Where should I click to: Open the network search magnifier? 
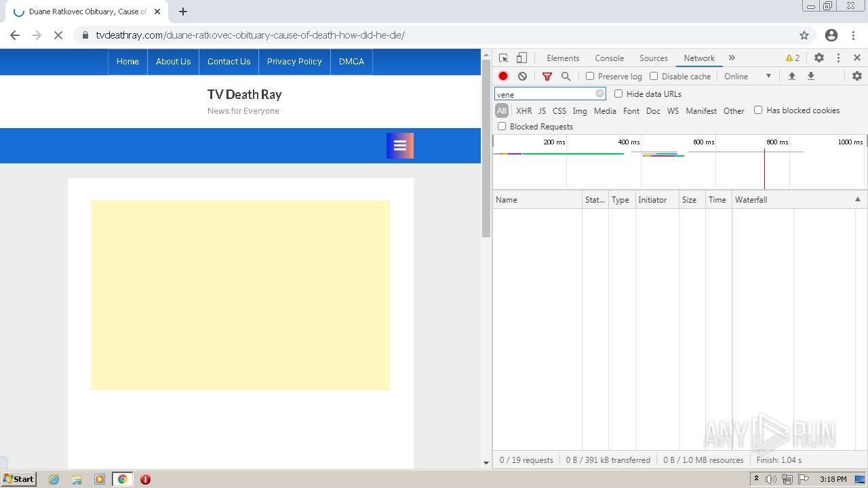[x=566, y=77]
